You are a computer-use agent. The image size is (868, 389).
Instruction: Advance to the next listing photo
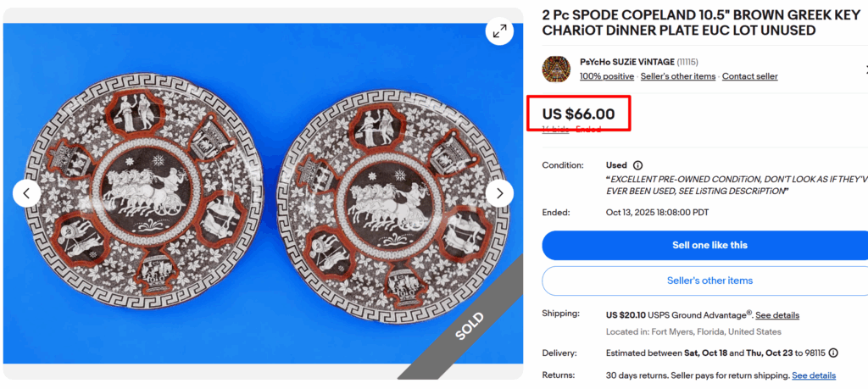[499, 193]
